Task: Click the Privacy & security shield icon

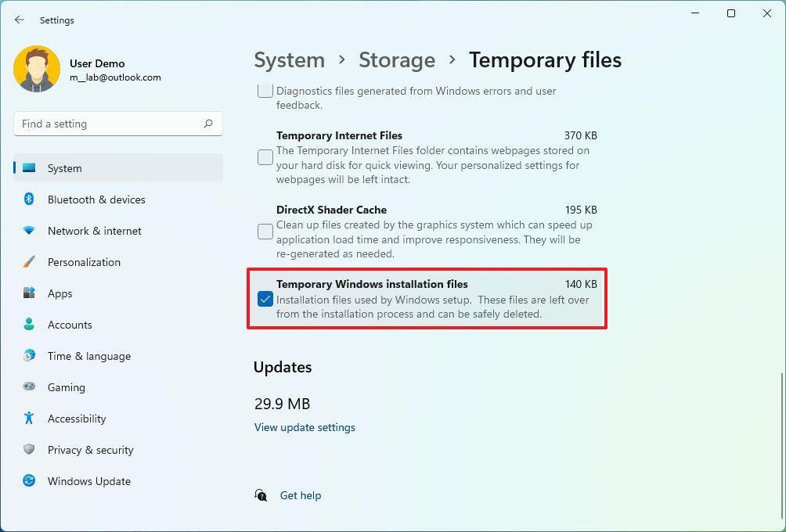Action: (28, 450)
